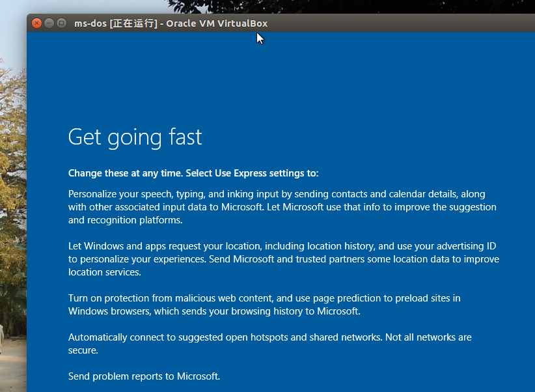Click the 'Change these at any time' bold line
The image size is (535, 392).
pos(193,173)
